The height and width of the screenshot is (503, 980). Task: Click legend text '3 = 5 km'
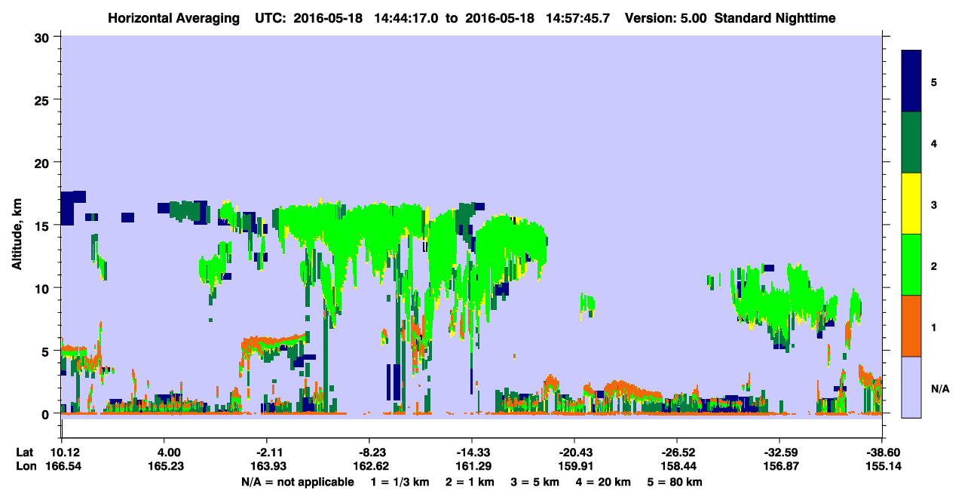[536, 482]
